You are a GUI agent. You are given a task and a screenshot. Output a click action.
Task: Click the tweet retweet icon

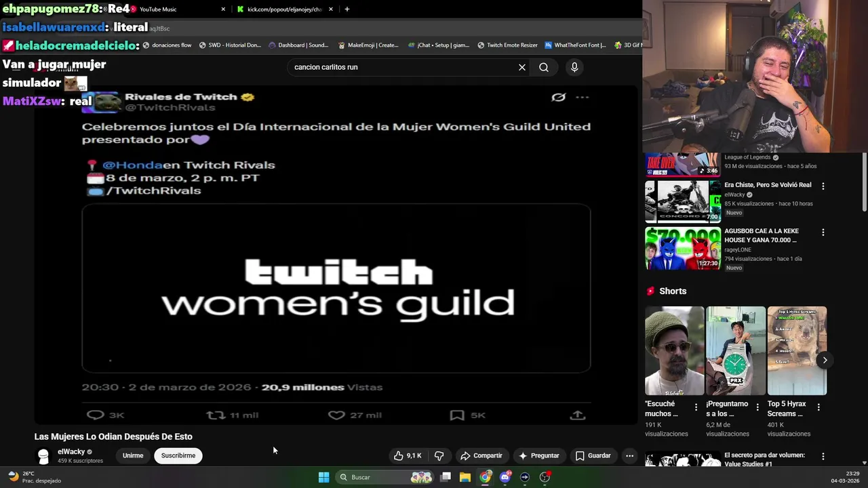pyautogui.click(x=216, y=415)
